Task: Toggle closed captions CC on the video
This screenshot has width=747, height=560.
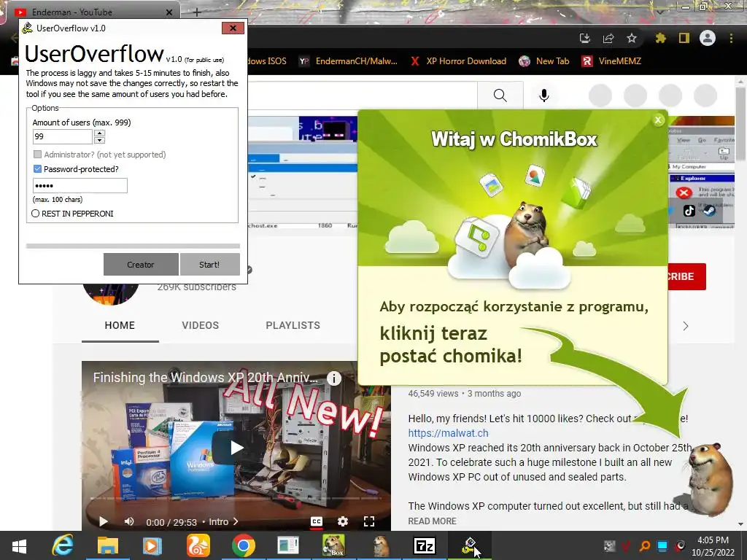Action: click(317, 521)
